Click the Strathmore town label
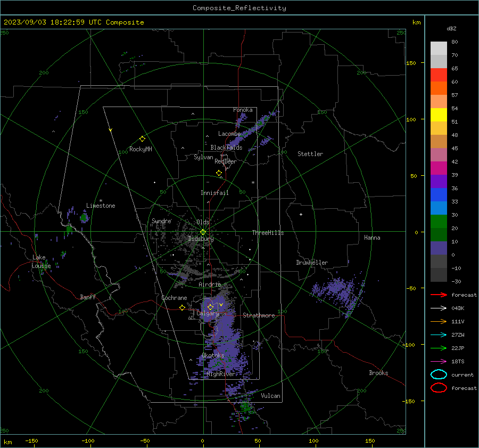Screen dimensions: 479x448 click(259, 315)
